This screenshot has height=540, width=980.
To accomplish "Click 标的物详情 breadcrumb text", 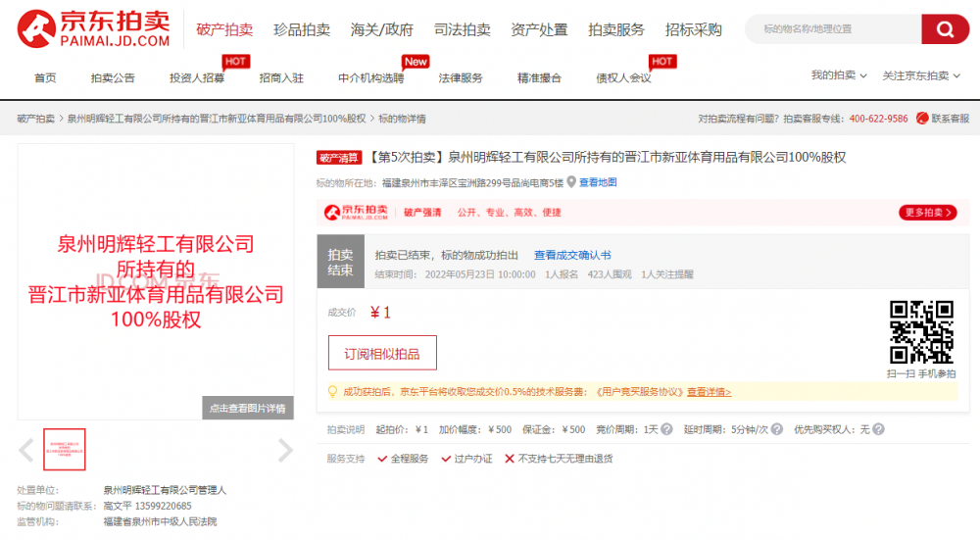I will [x=402, y=119].
